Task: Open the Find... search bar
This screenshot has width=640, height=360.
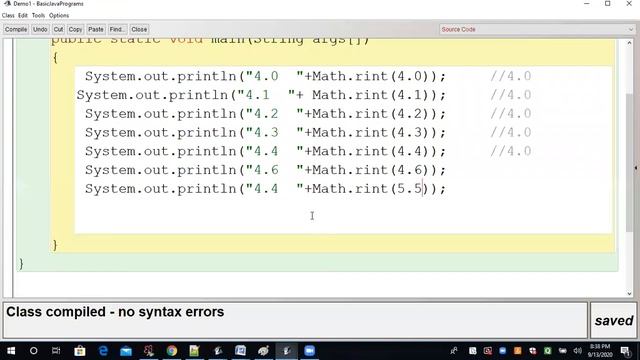Action: coord(117,29)
